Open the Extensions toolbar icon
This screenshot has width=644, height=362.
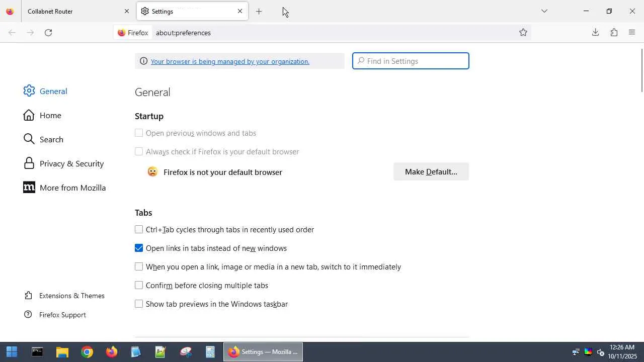coord(614,33)
